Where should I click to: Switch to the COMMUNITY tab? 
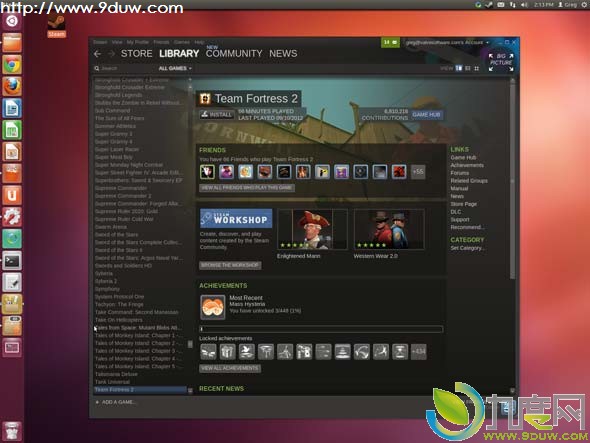click(234, 54)
